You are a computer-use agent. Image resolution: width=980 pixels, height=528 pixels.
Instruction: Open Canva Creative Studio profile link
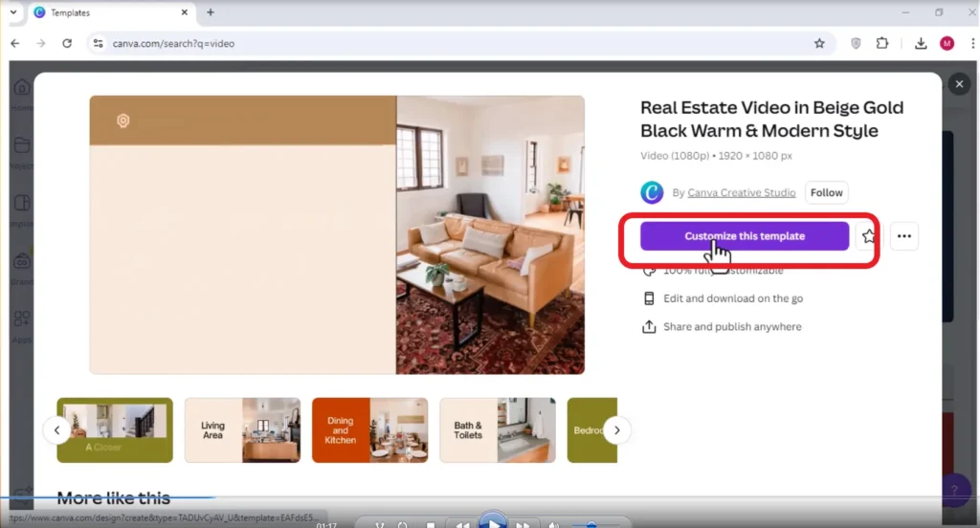click(x=742, y=192)
